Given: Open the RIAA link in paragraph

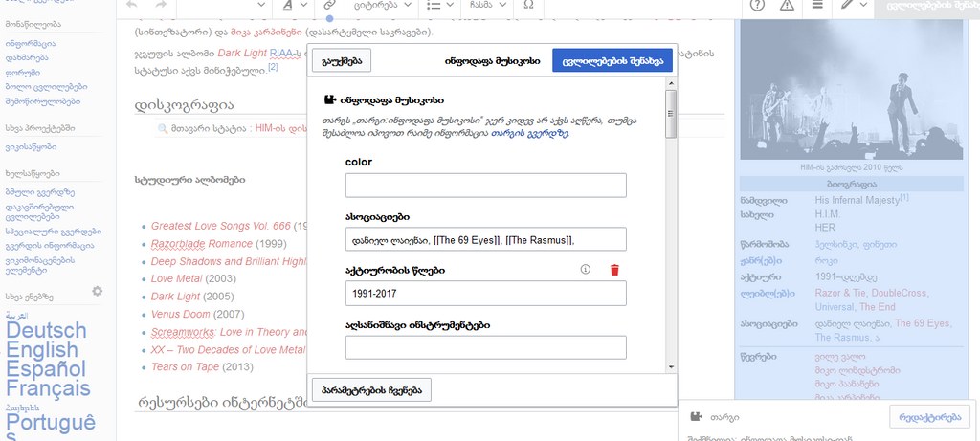Looking at the screenshot, I should tap(280, 54).
